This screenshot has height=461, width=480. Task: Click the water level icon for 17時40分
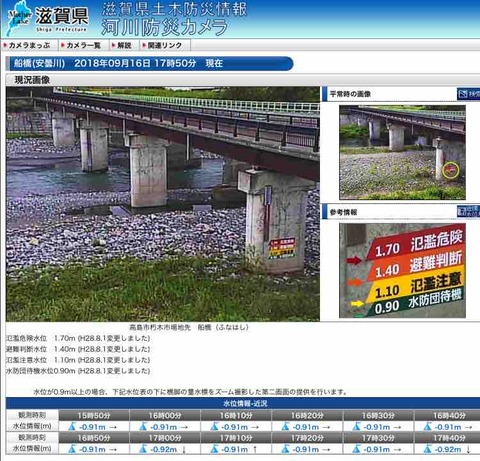pos(427,449)
